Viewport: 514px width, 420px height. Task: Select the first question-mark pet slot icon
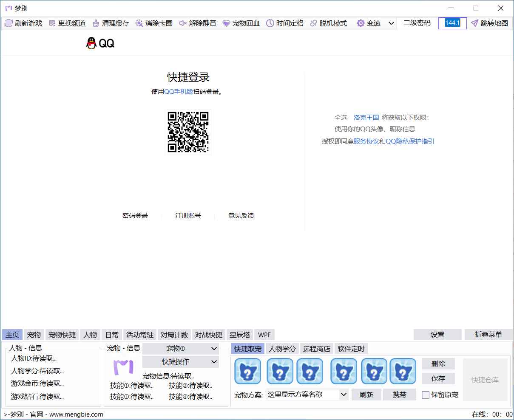pos(248,371)
